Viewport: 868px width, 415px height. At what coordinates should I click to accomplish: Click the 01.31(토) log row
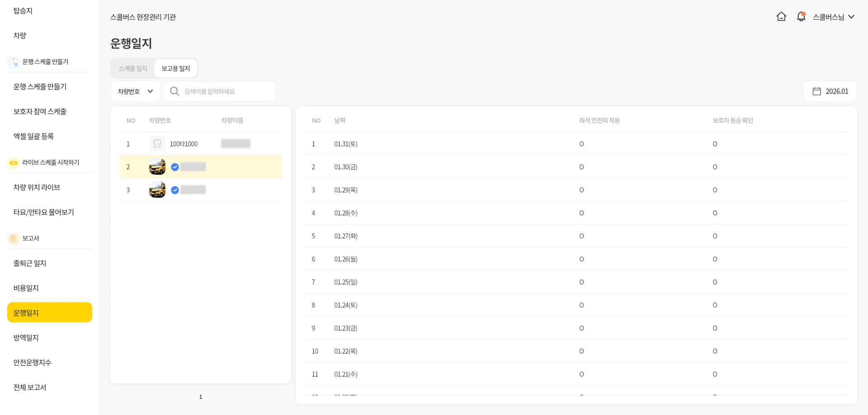pos(346,144)
